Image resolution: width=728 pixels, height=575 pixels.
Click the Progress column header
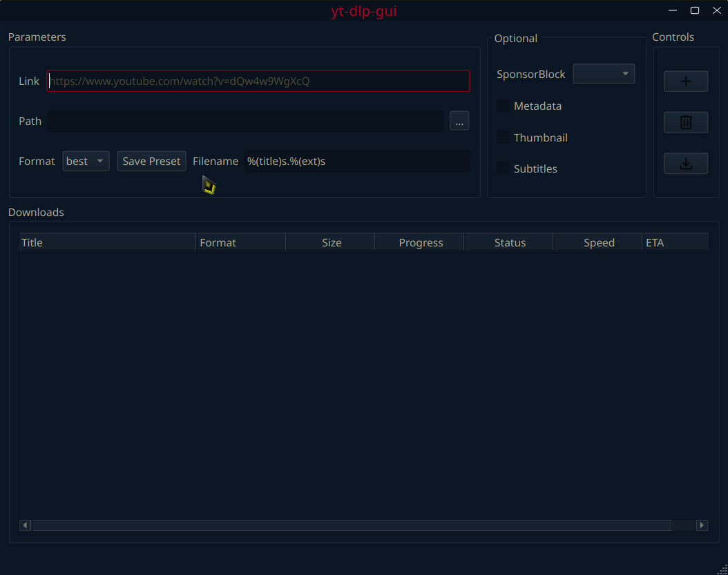[x=420, y=242]
